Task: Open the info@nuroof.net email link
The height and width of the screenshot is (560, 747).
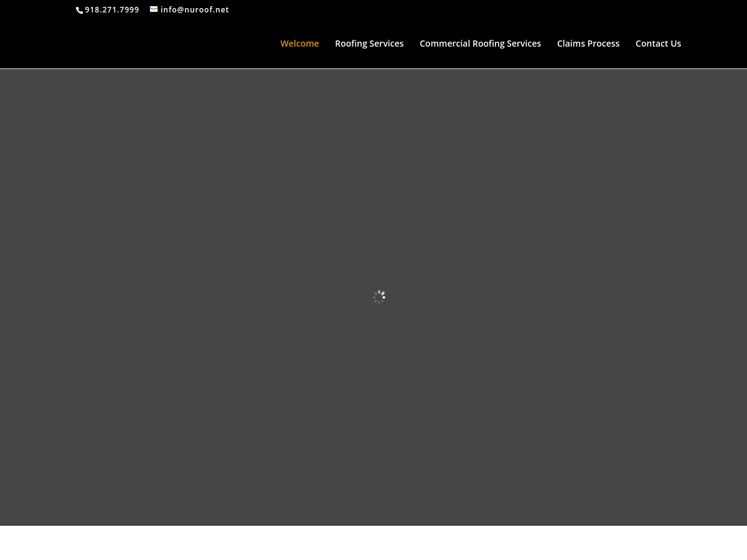Action: click(195, 9)
